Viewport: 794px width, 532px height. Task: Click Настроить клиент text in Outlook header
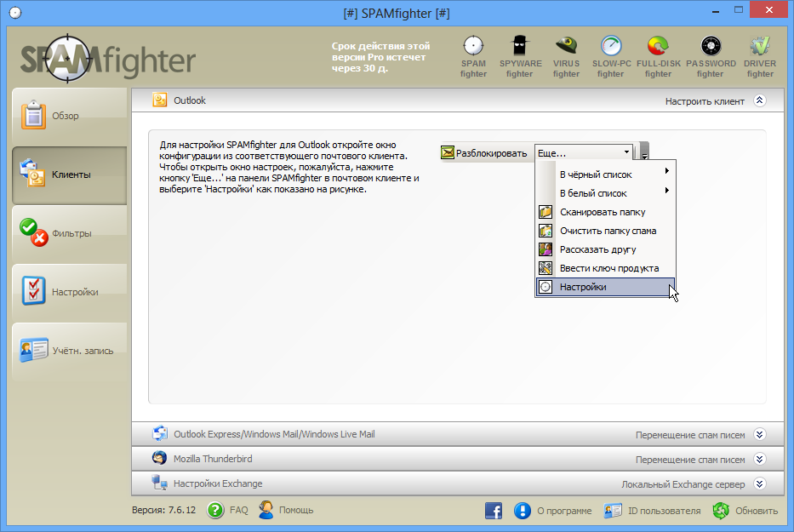[705, 101]
